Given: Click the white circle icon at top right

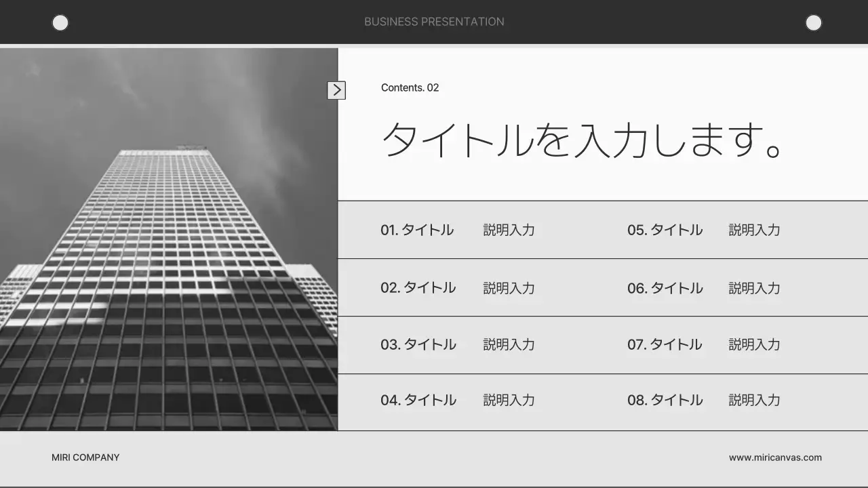Looking at the screenshot, I should coord(813,22).
